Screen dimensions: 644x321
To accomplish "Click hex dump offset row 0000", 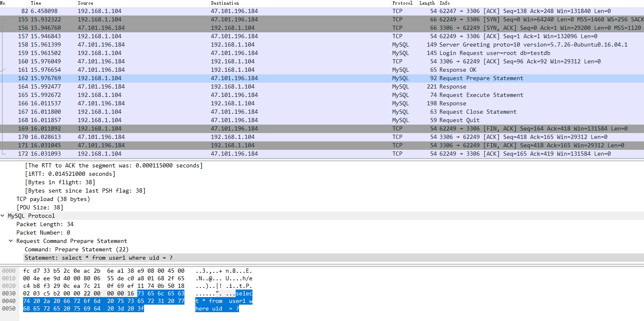I will 8,271.
